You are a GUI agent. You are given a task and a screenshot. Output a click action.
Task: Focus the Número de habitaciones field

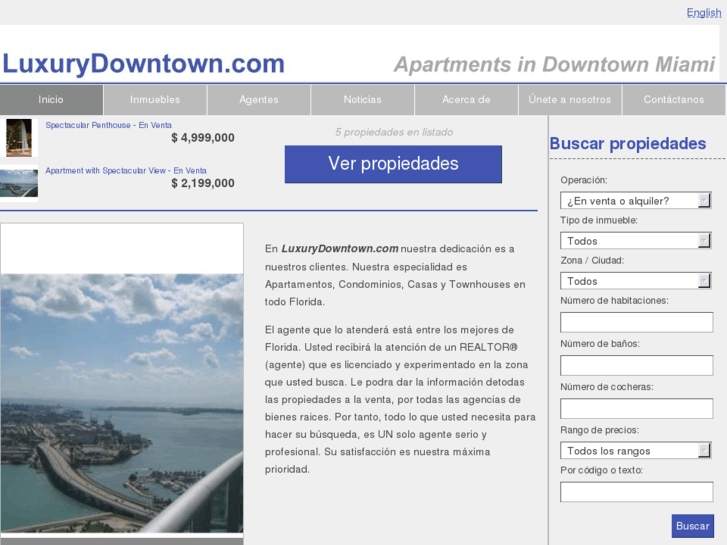point(637,322)
